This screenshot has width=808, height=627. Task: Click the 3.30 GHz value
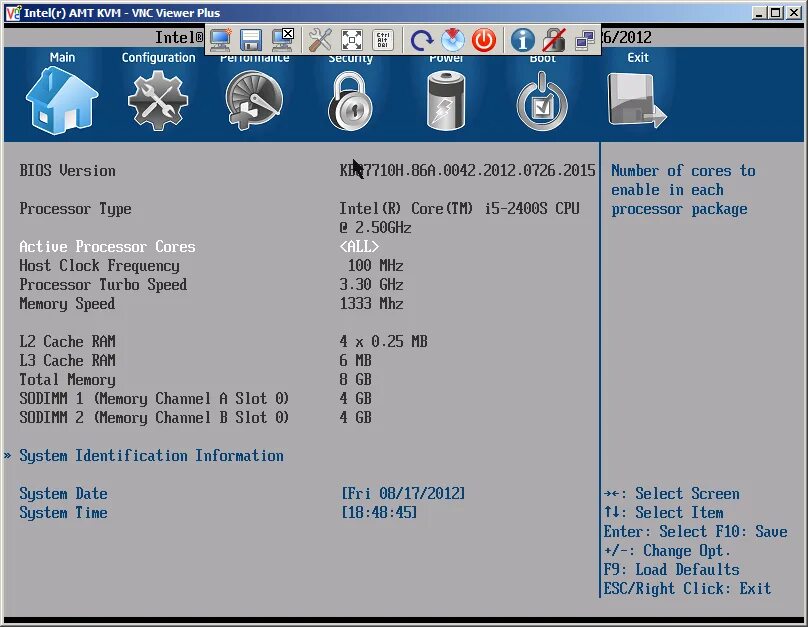pos(371,284)
